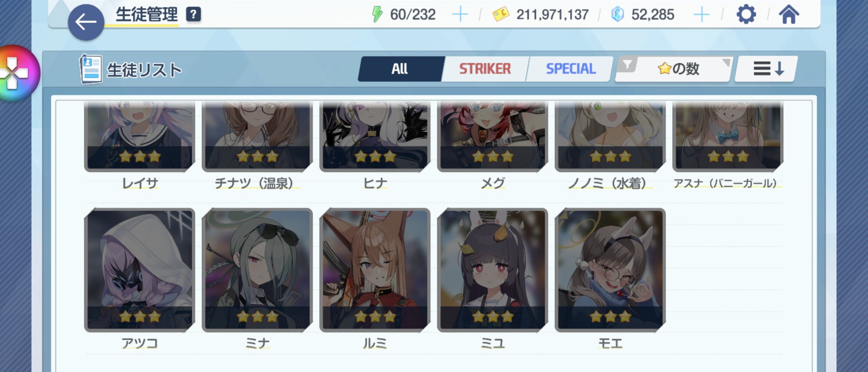Select the モエ student card
The width and height of the screenshot is (868, 372).
click(610, 270)
